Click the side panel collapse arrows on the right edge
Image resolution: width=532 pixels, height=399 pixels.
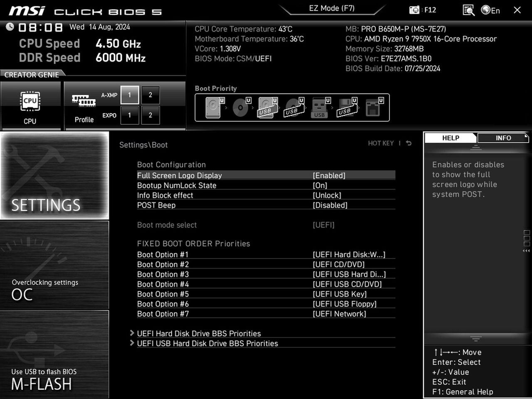526,251
